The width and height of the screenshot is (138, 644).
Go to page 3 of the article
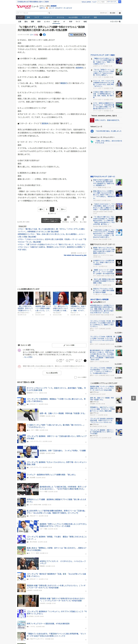coord(57,209)
